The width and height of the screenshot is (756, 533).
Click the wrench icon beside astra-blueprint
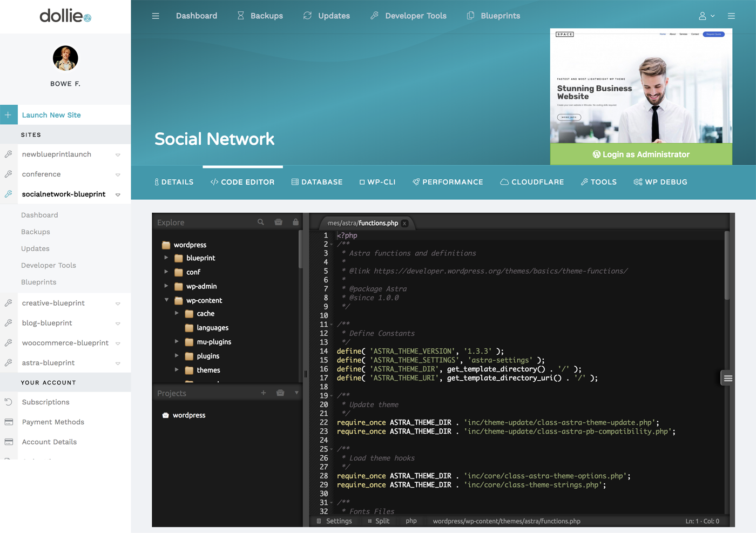pyautogui.click(x=9, y=363)
